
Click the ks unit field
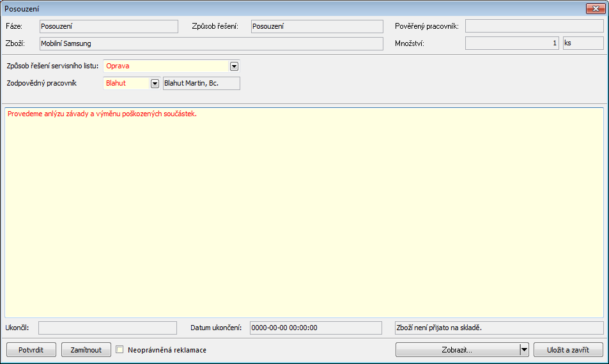click(583, 43)
